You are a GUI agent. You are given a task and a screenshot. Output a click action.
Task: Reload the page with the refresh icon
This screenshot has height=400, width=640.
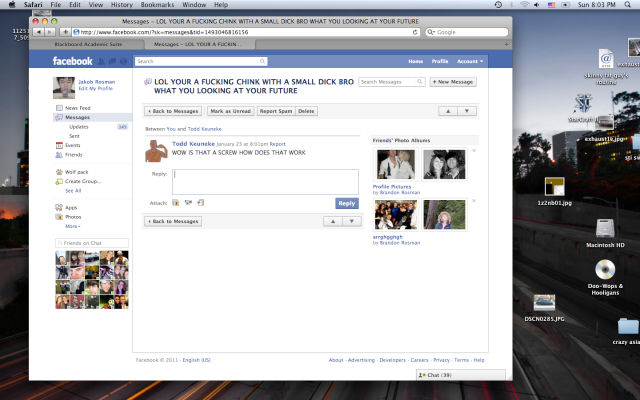[415, 32]
